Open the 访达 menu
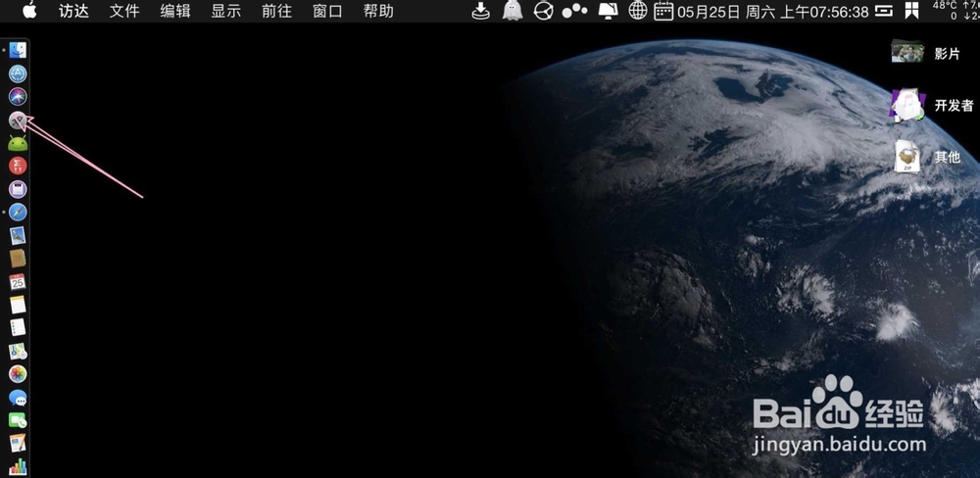The image size is (980, 478). coord(73,11)
